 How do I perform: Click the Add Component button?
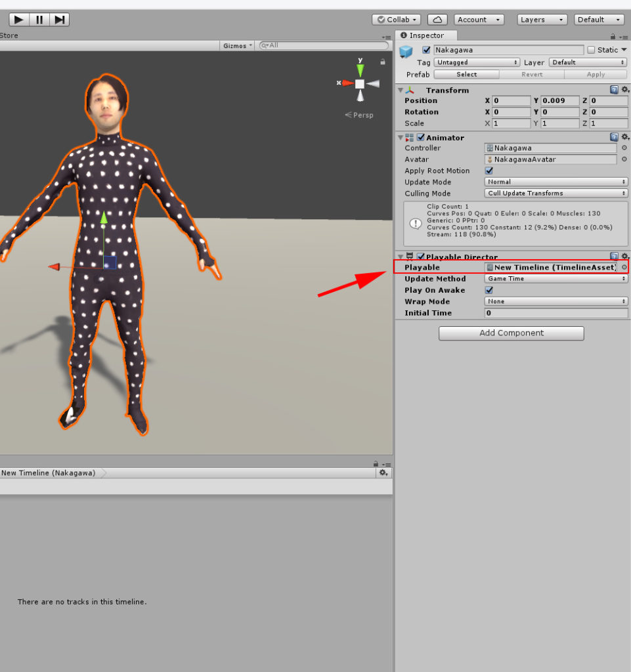click(511, 333)
